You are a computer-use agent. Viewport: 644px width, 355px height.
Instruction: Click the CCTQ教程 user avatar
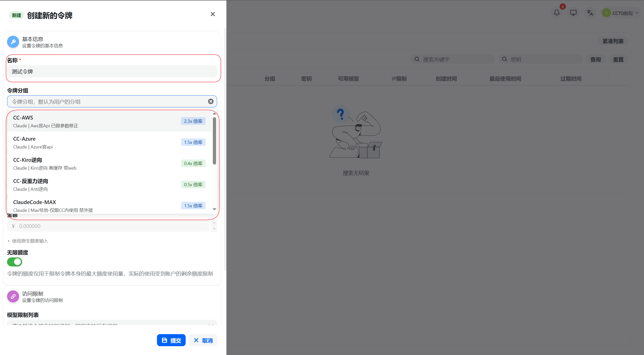tap(607, 13)
